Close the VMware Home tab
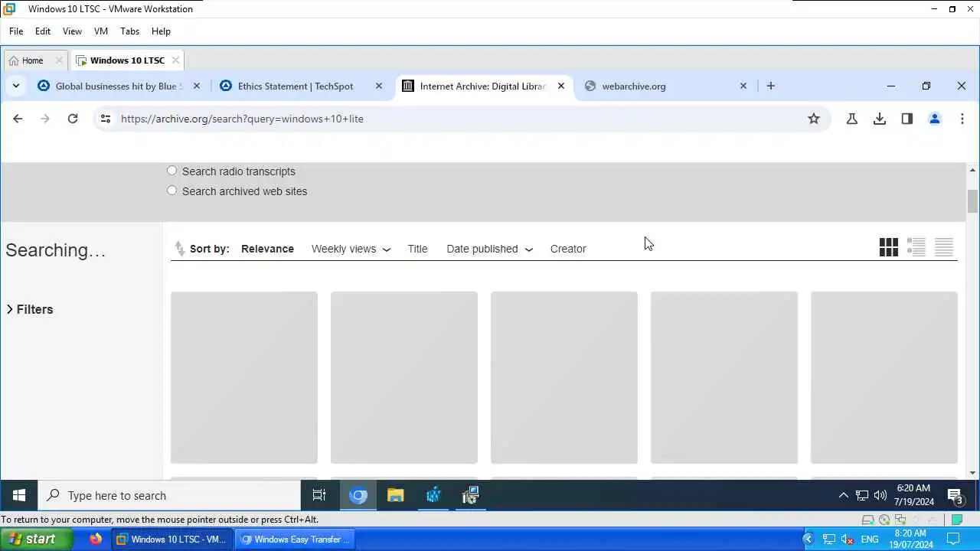Viewport: 980px width, 551px height. 59,60
